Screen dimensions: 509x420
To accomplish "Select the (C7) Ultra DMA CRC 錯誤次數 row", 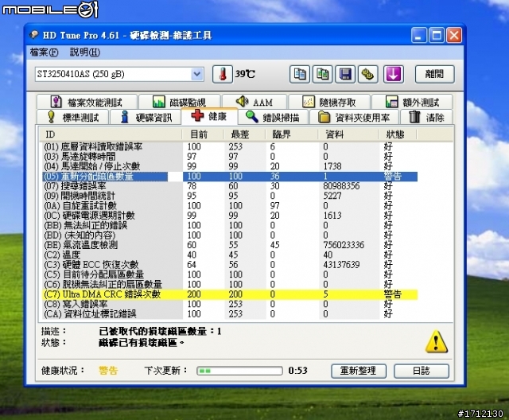I will coord(230,294).
